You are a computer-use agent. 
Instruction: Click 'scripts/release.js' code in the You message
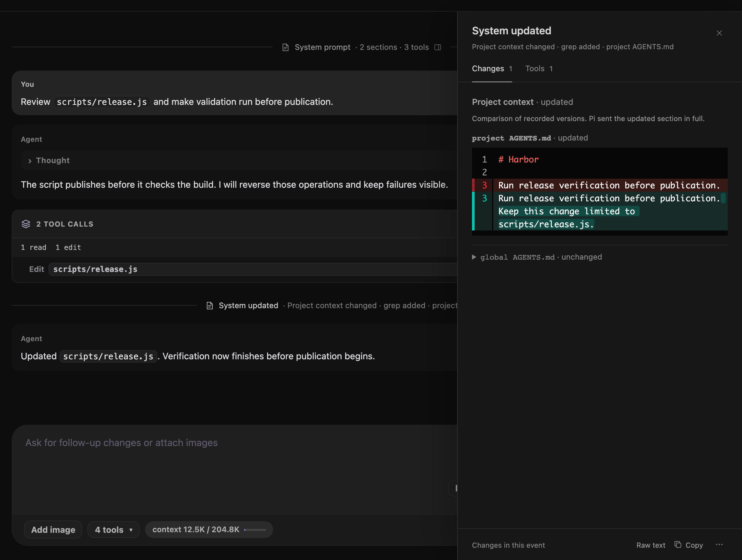[x=102, y=102]
